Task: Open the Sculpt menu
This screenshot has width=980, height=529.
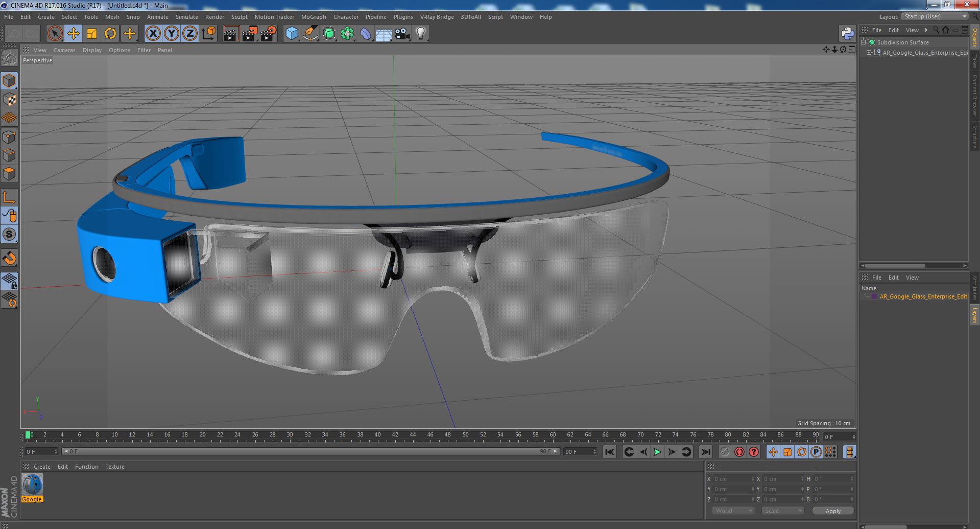Action: click(239, 17)
